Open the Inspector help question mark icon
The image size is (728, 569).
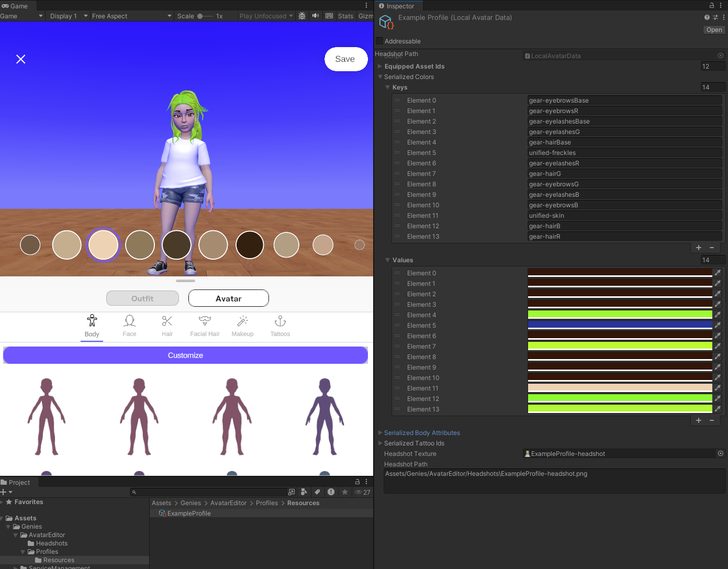pos(707,17)
